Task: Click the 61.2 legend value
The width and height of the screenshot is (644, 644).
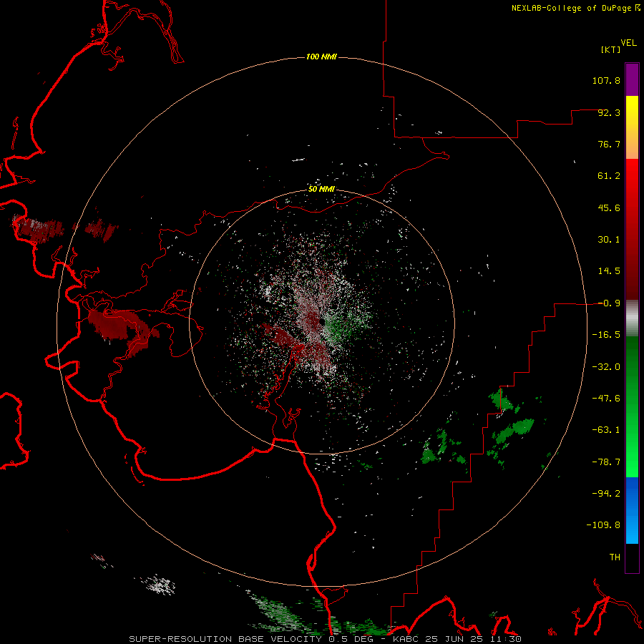Action: coord(609,176)
